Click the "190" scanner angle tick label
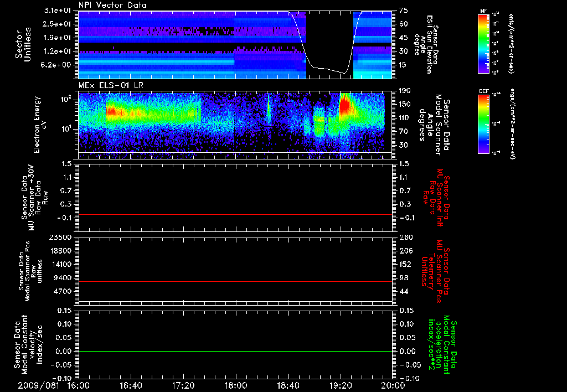Screen dimensions: 567x392 405,91
